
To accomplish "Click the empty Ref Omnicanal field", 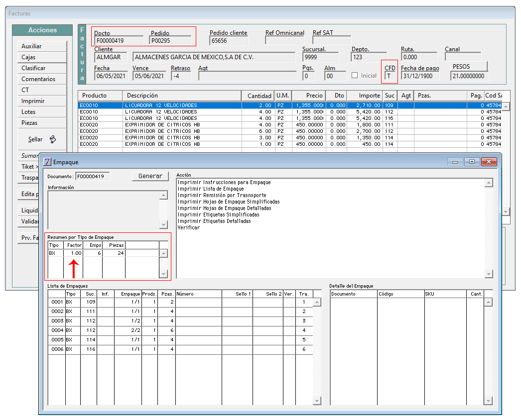I will coord(284,40).
